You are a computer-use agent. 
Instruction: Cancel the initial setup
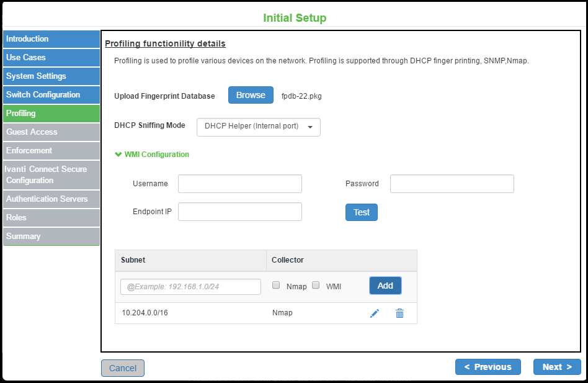click(x=123, y=368)
